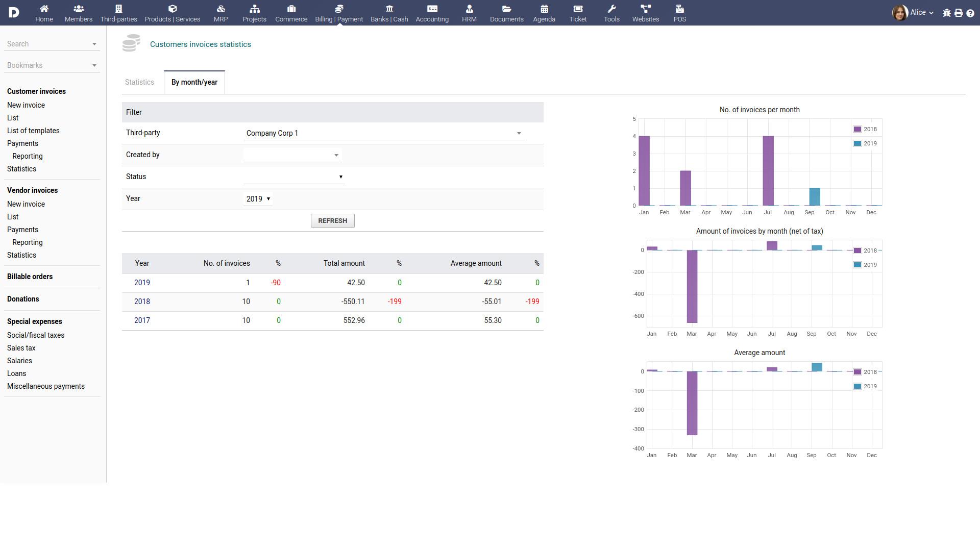980x551 pixels.
Task: Click the Alice user profile icon
Action: point(902,13)
